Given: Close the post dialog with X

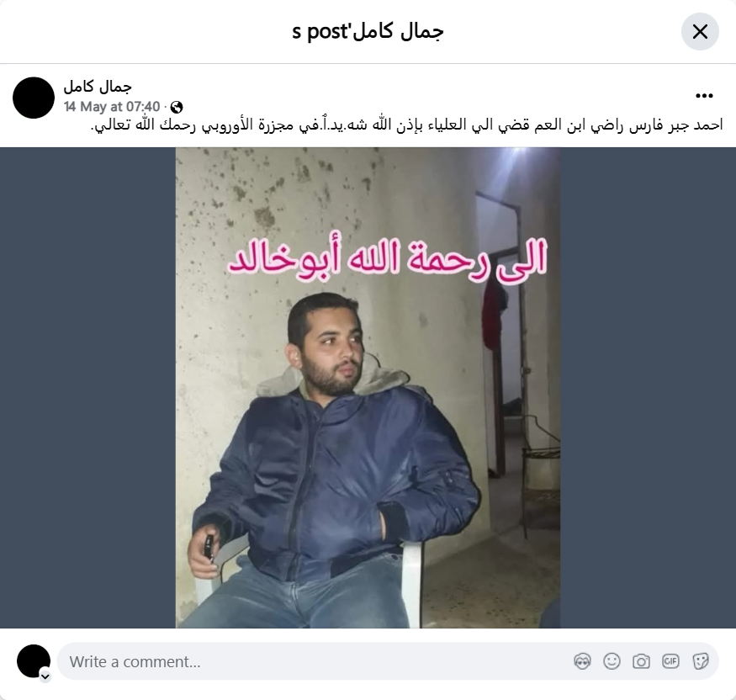Looking at the screenshot, I should pos(700,31).
